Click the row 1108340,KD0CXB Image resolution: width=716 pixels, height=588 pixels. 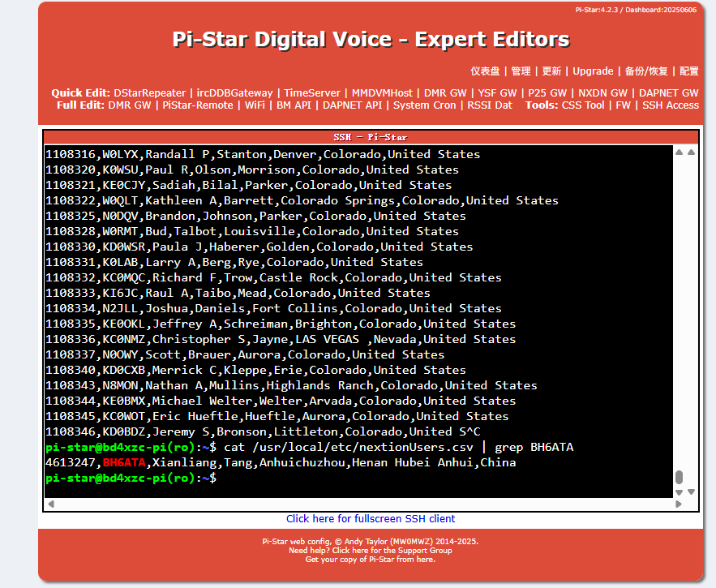tap(255, 370)
